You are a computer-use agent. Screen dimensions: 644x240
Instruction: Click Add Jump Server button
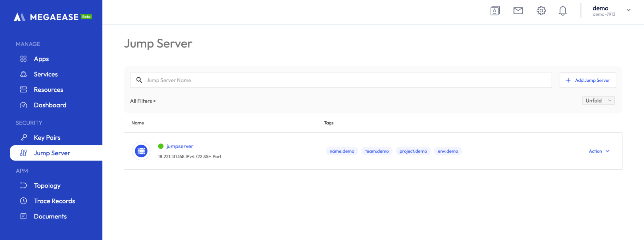coord(588,80)
